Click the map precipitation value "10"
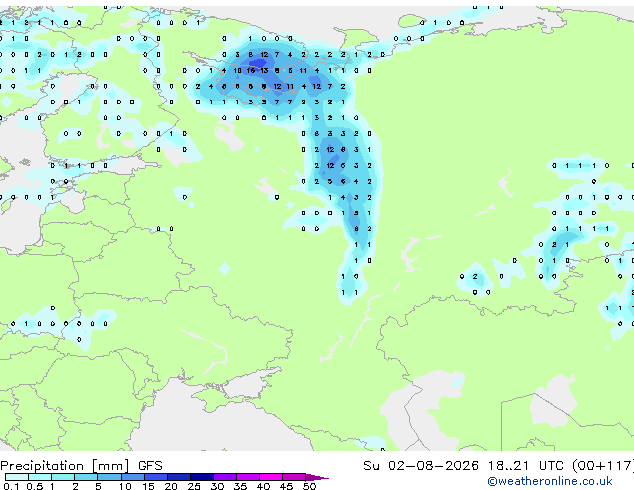The width and height of the screenshot is (634, 490). coord(237,70)
